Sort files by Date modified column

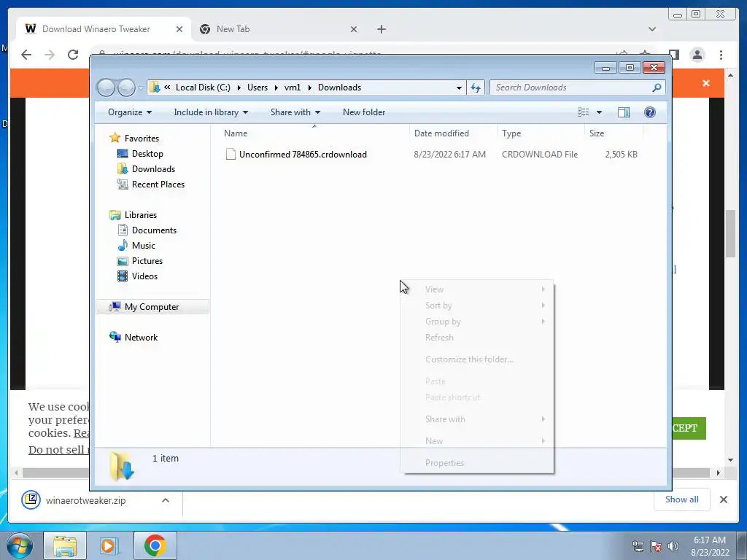point(453,133)
